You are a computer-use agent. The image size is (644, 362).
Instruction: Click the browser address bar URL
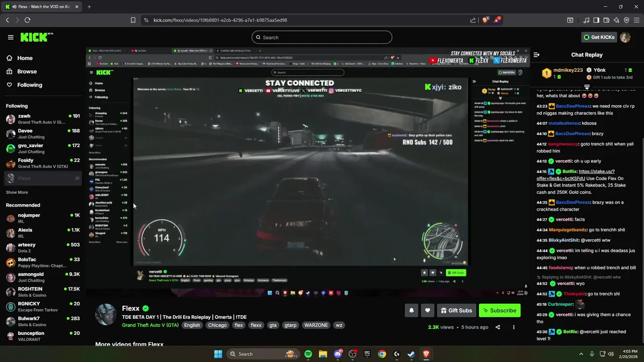coord(220,20)
